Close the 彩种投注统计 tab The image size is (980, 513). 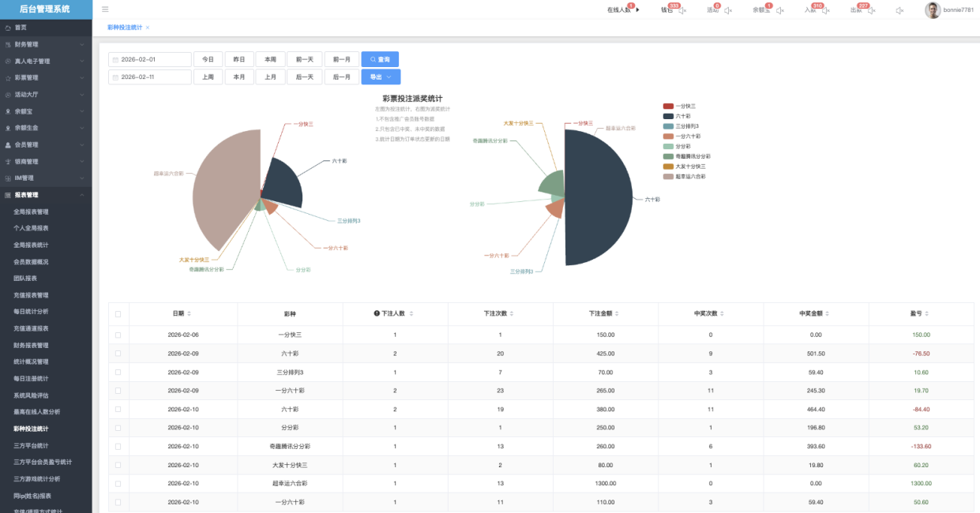click(148, 28)
